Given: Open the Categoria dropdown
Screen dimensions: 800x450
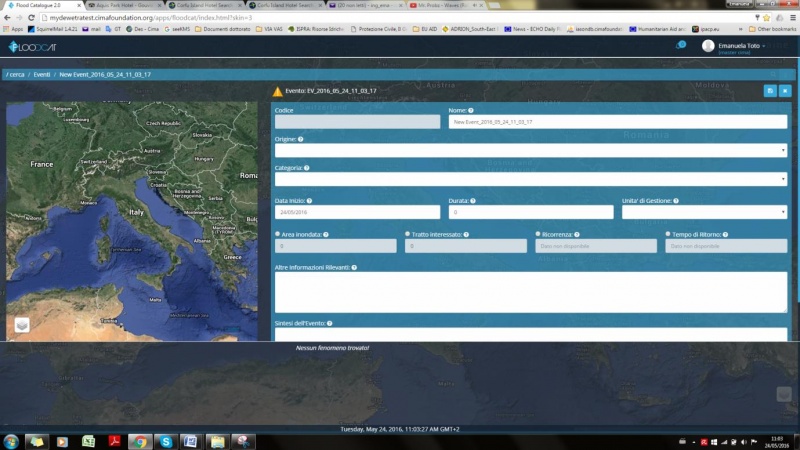Looking at the screenshot, I should point(531,179).
